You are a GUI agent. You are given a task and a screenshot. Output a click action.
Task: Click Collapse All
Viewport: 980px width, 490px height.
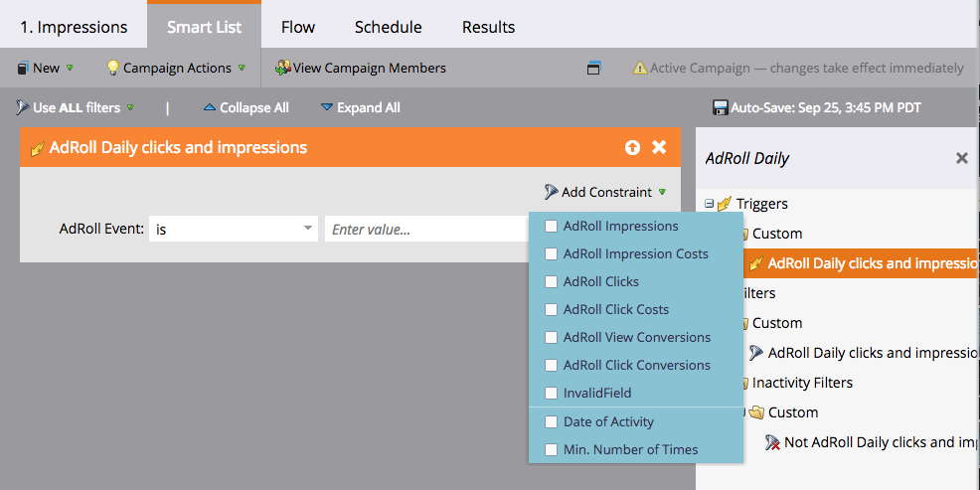(246, 107)
